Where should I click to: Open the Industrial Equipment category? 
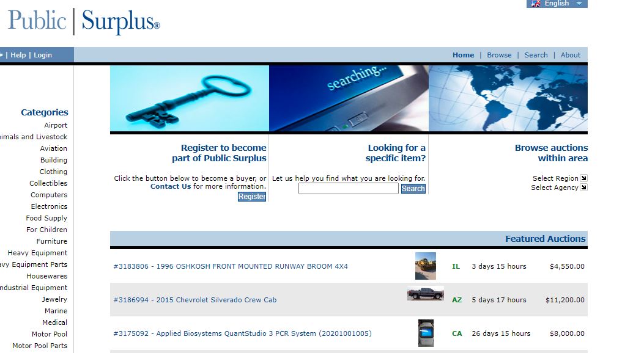34,288
